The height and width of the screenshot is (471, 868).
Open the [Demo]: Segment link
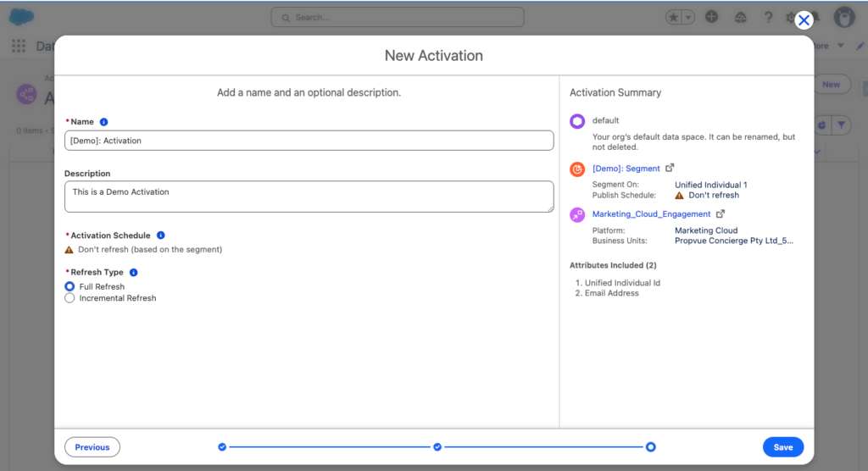coord(626,169)
